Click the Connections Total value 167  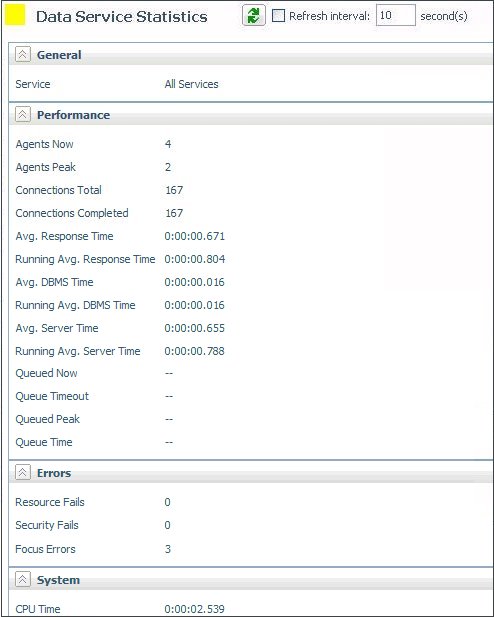point(174,190)
